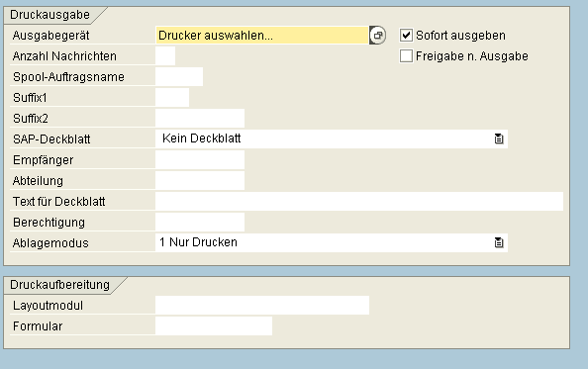This screenshot has height=369, width=588.
Task: Click into the Spool-Auftragsname field
Action: [179, 77]
